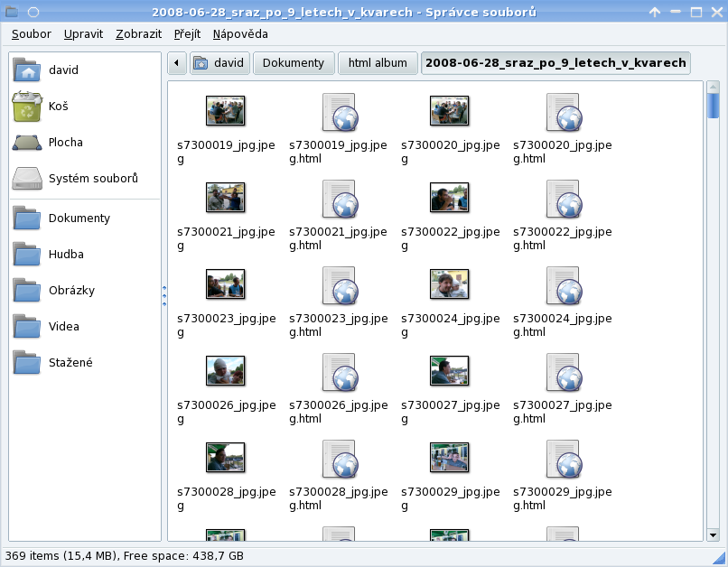Viewport: 728px width, 567px height.
Task: Click the round stick button in title bar
Action: coord(33,12)
